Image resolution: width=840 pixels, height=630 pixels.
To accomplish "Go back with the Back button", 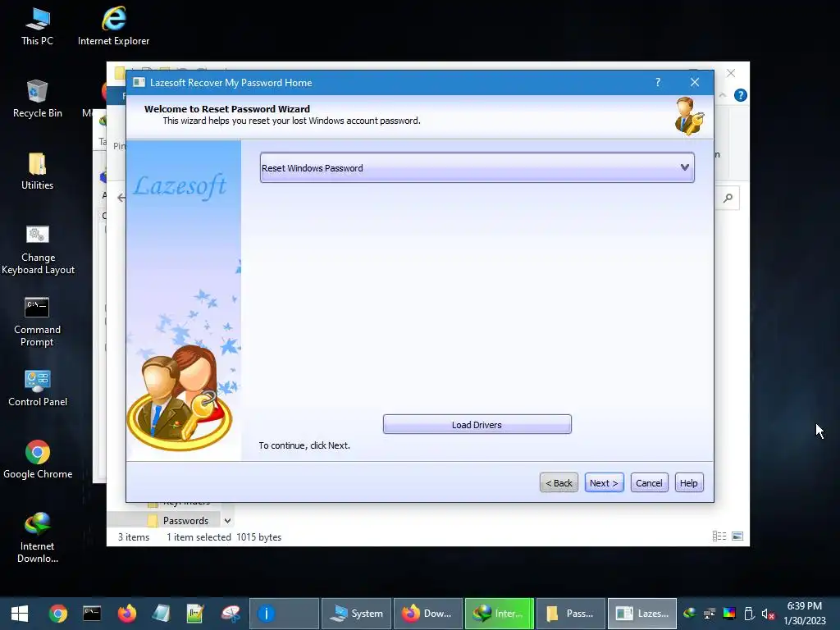I will point(559,482).
